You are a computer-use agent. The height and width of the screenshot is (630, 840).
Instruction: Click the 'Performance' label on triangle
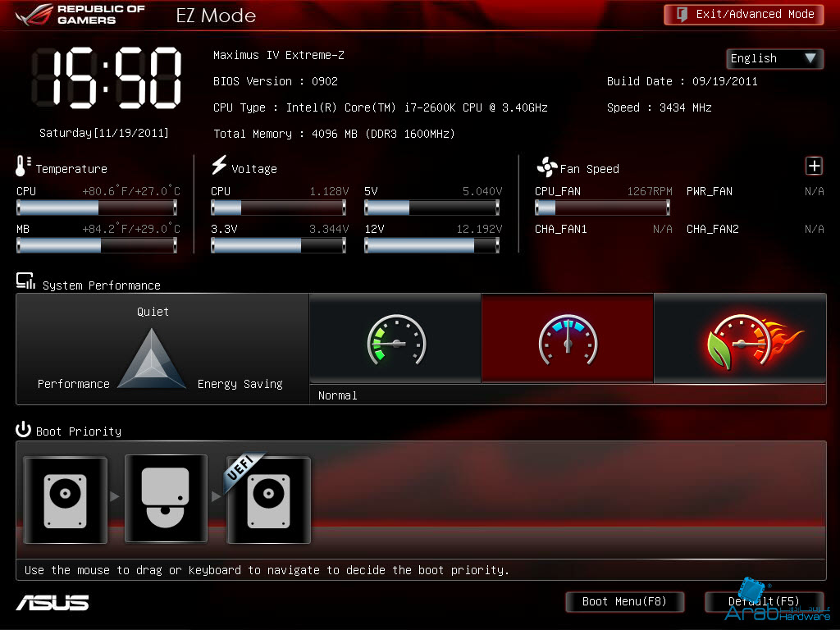73,384
